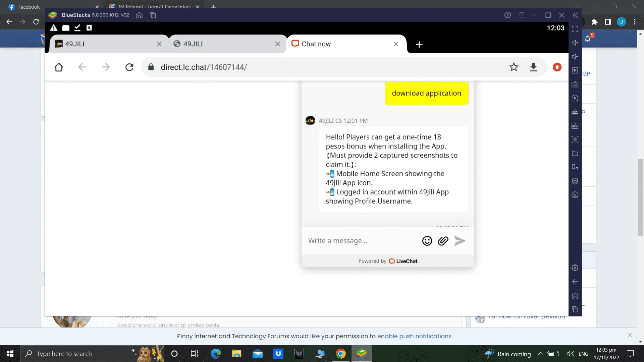
Task: Go to Android browser home page
Action: tap(59, 67)
